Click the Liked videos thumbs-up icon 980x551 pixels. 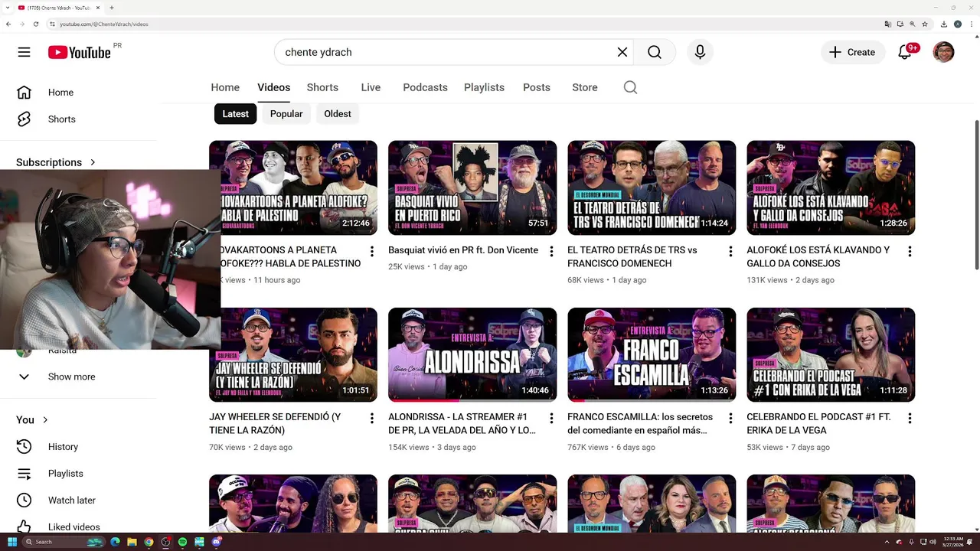(x=24, y=527)
